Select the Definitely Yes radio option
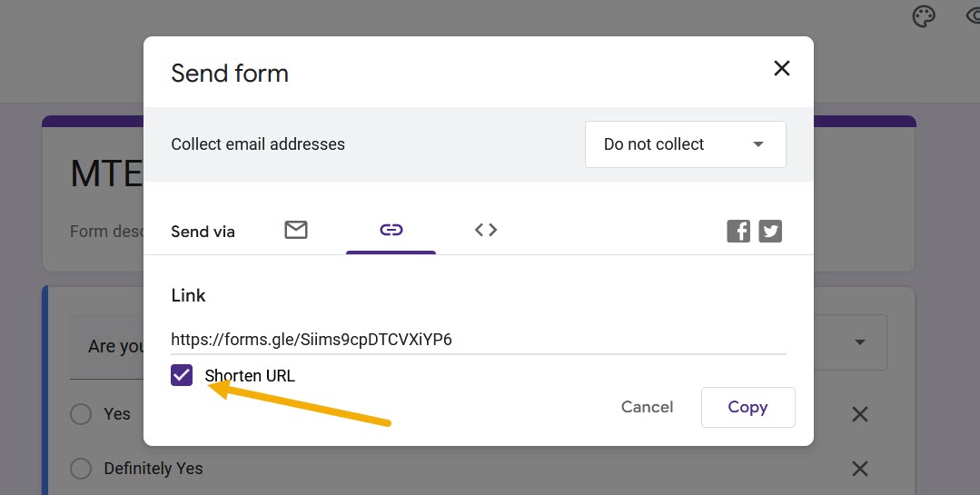The image size is (980, 495). (x=81, y=468)
